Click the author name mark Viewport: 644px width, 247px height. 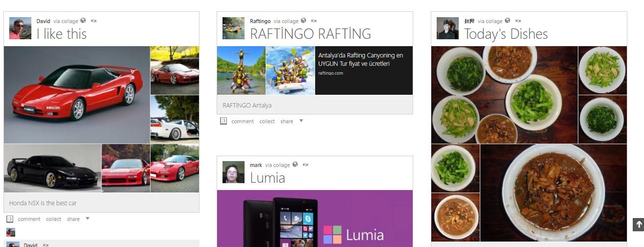pos(256,165)
